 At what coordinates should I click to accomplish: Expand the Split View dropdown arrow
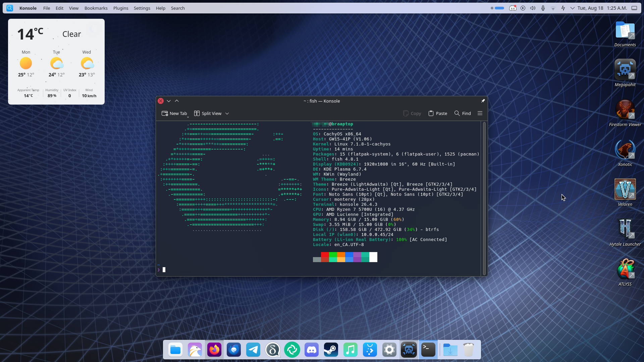tap(227, 114)
